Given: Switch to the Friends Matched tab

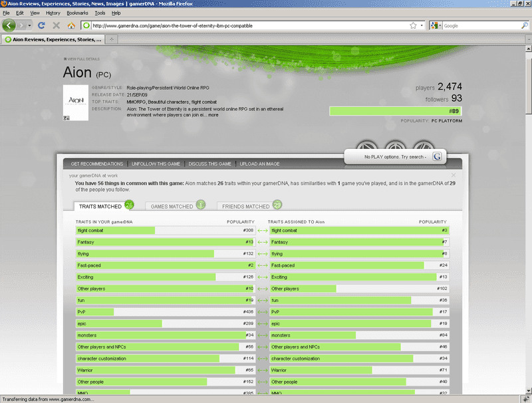Looking at the screenshot, I should (246, 206).
